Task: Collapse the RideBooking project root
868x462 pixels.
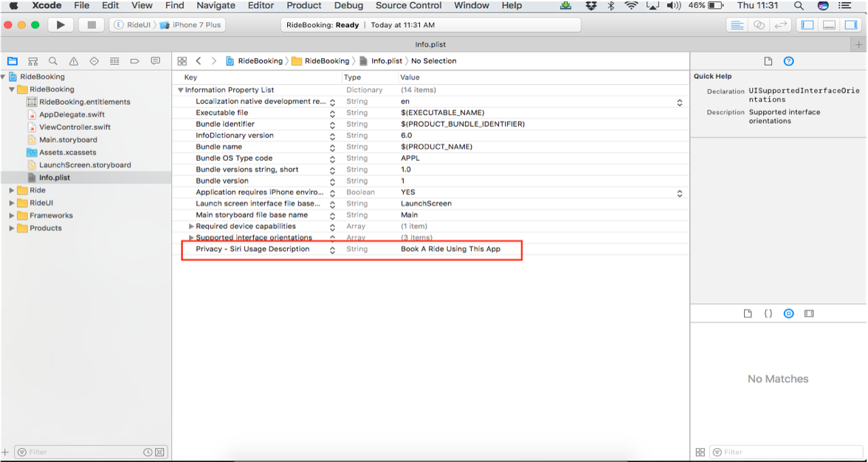Action: (x=3, y=77)
